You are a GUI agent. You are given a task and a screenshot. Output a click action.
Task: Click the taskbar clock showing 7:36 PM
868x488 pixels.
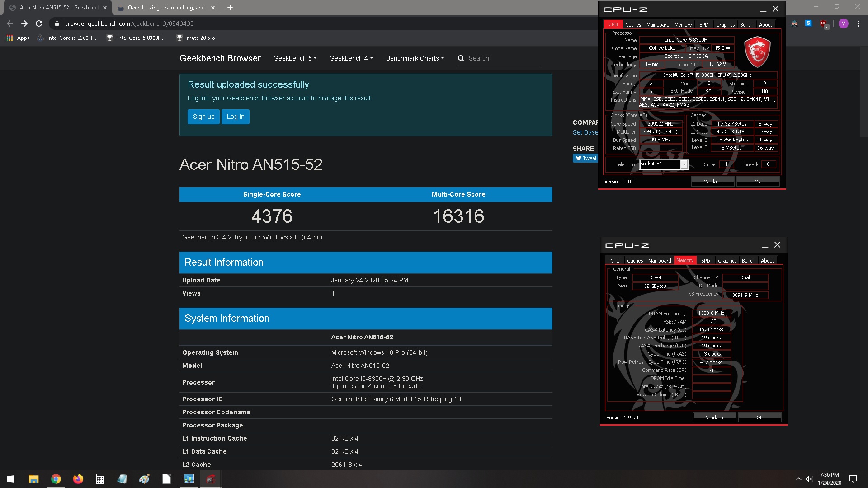(x=829, y=479)
